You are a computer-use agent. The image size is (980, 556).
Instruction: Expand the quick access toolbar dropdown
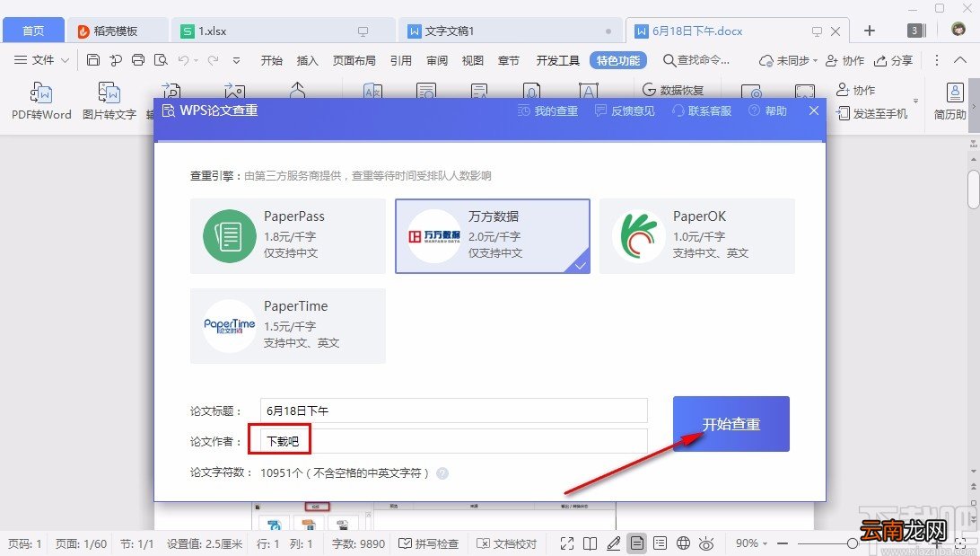point(236,61)
